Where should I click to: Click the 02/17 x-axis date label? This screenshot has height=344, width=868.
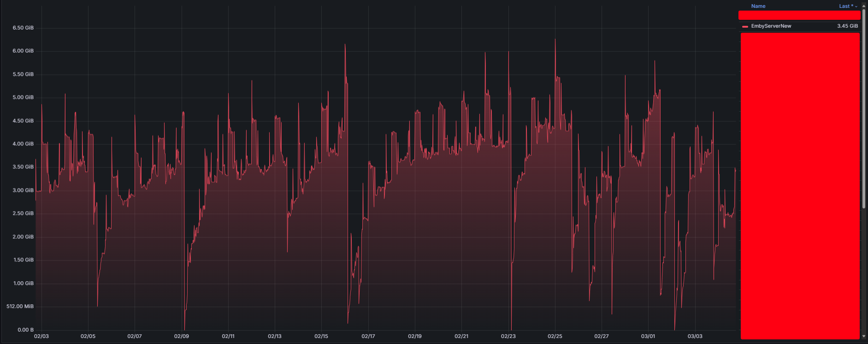coord(368,336)
